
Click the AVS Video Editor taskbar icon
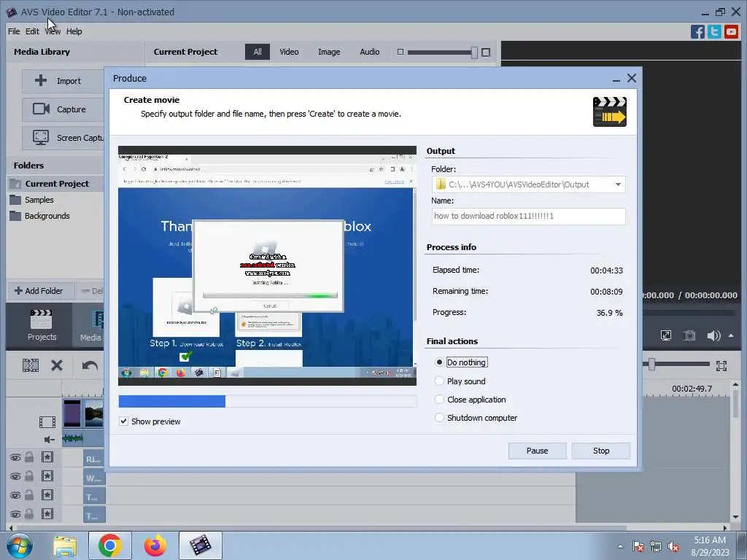pyautogui.click(x=201, y=545)
